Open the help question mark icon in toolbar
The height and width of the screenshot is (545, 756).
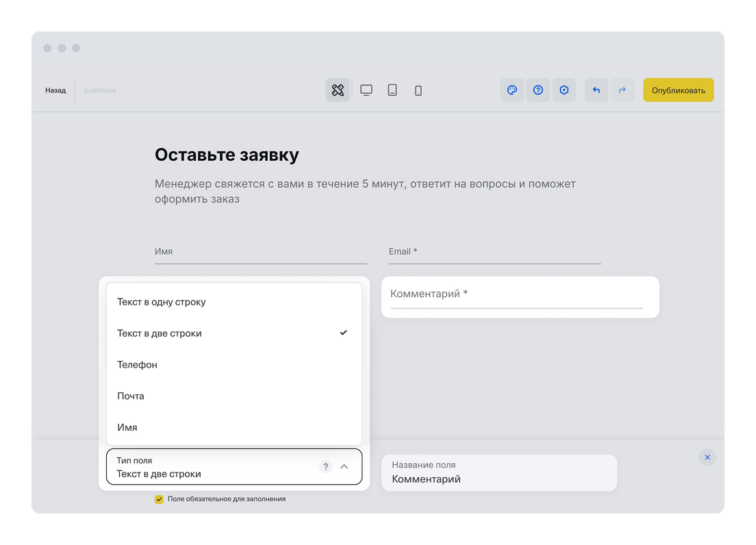[538, 90]
